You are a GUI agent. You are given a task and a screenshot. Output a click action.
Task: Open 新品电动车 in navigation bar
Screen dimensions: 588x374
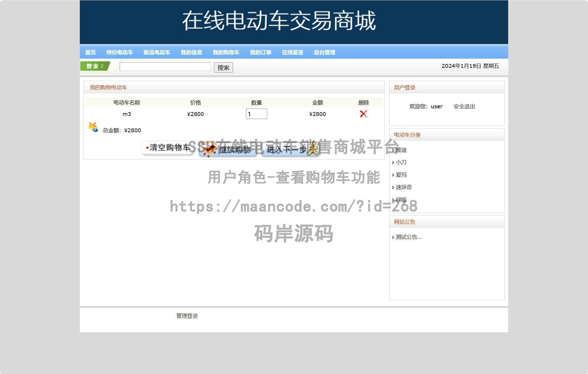pos(157,52)
